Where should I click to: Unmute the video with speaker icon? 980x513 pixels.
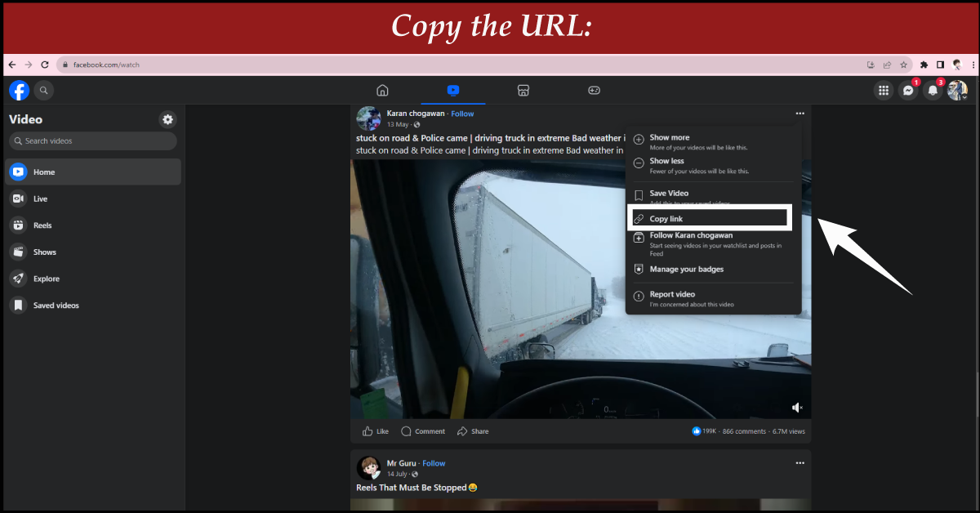pos(797,407)
